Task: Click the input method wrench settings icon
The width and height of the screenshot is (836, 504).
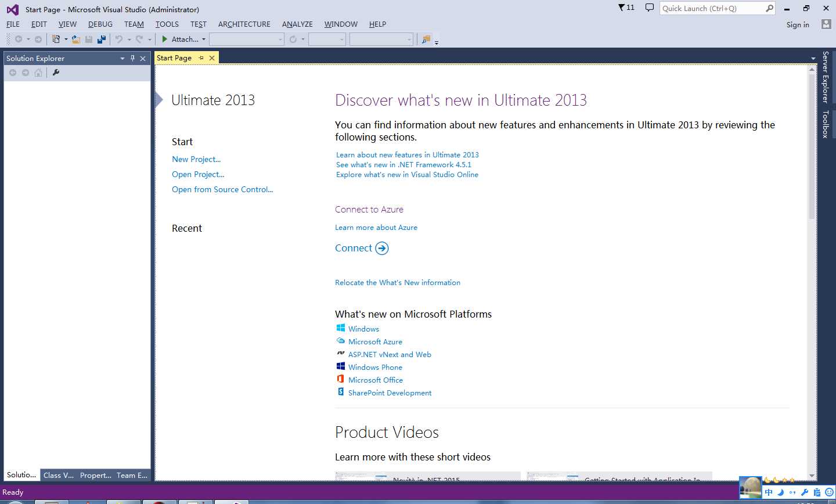Action: tap(805, 492)
